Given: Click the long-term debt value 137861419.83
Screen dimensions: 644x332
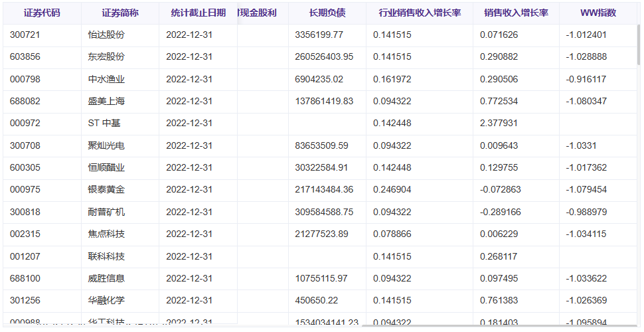Looking at the screenshot, I should pos(324,101).
